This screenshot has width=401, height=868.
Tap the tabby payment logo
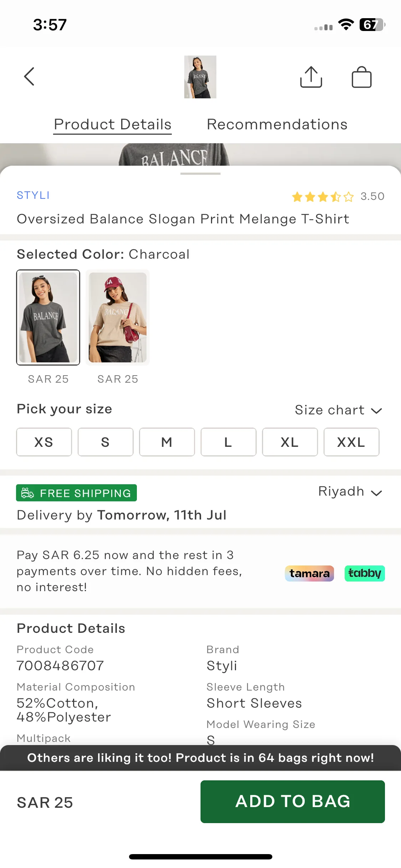pyautogui.click(x=365, y=573)
